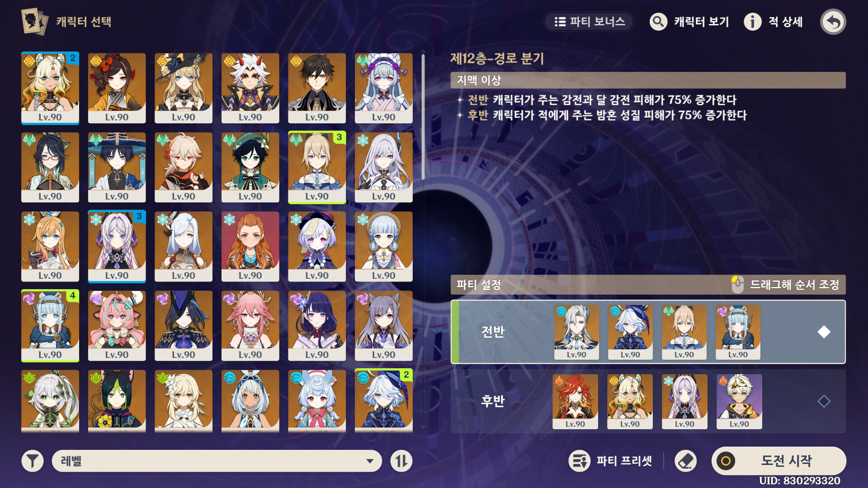Screen dimensions: 868x488
Task: Deselect the blonde character marked 3
Action: coord(316,167)
